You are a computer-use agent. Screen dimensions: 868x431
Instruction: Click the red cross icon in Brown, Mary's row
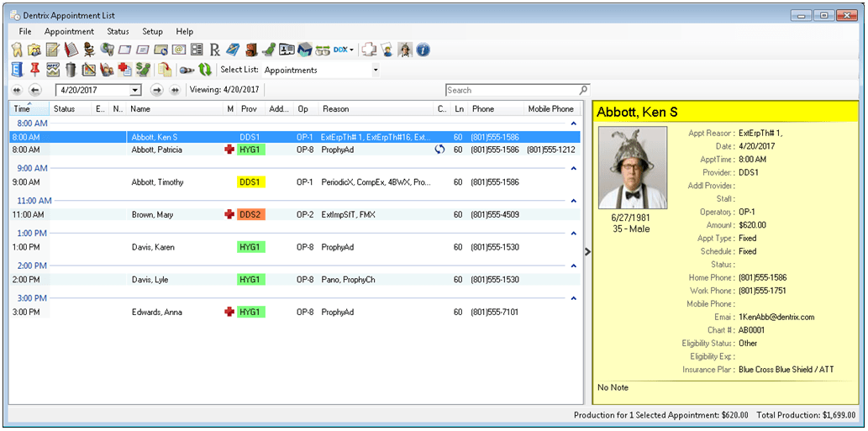[229, 215]
